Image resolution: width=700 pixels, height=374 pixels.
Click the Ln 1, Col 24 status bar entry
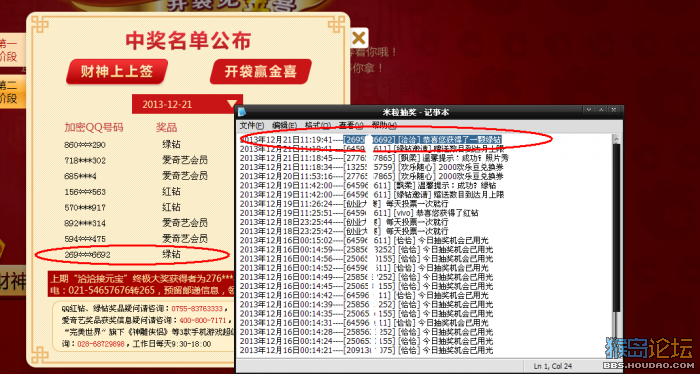pos(553,366)
